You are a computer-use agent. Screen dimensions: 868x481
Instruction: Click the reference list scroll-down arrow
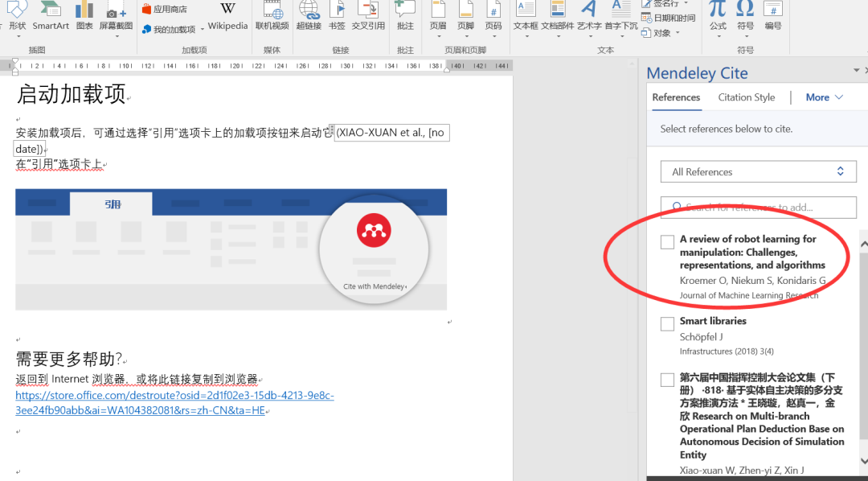pos(863,461)
